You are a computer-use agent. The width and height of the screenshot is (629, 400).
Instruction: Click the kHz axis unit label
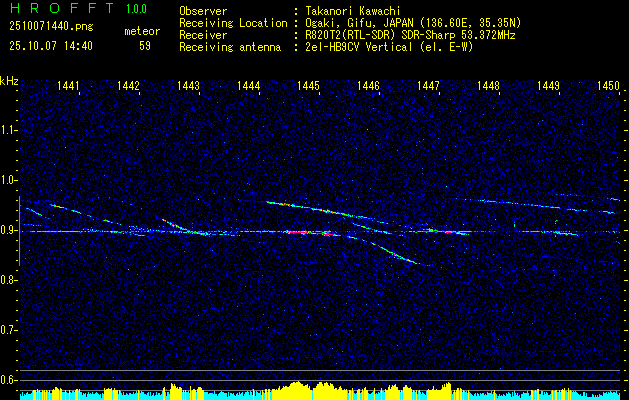click(9, 80)
